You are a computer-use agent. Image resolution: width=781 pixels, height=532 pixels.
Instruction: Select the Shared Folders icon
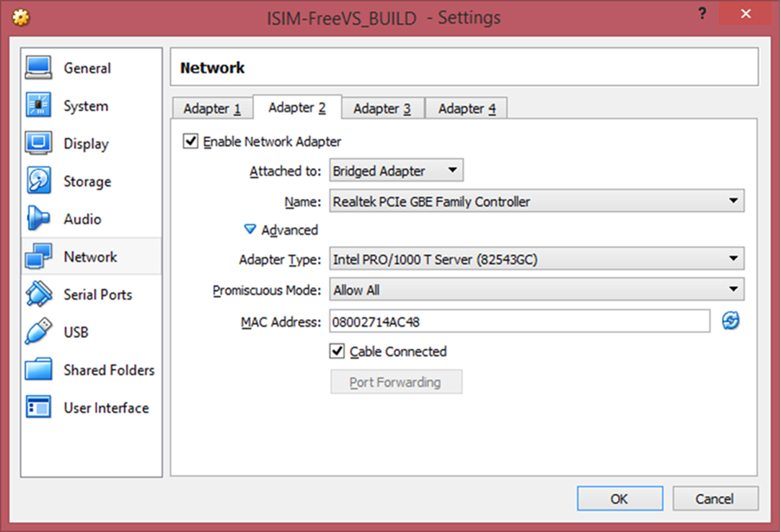(x=39, y=370)
